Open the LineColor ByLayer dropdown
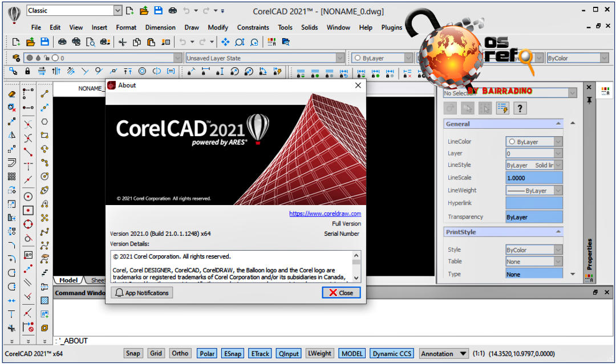 [558, 142]
